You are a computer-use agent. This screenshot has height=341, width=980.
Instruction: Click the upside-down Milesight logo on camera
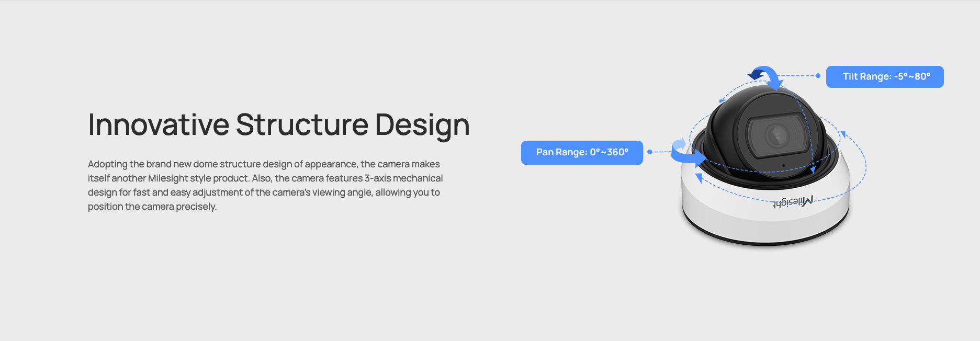click(x=793, y=201)
